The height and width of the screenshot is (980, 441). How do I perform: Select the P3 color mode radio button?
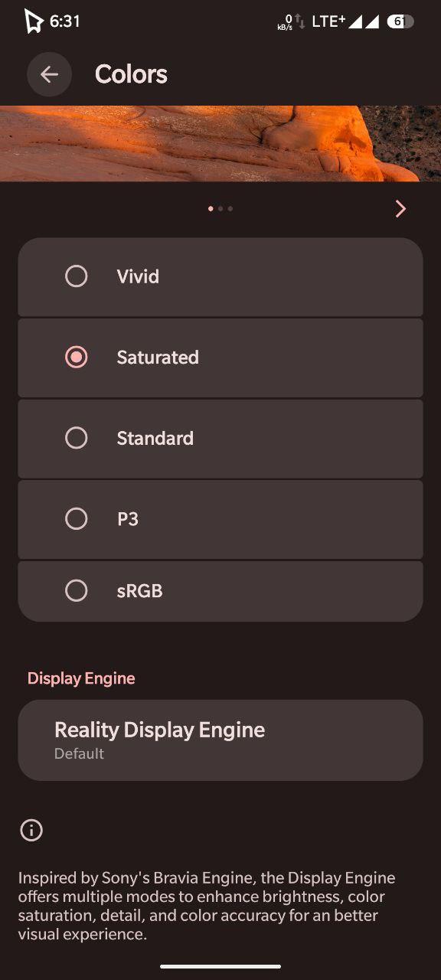(77, 519)
